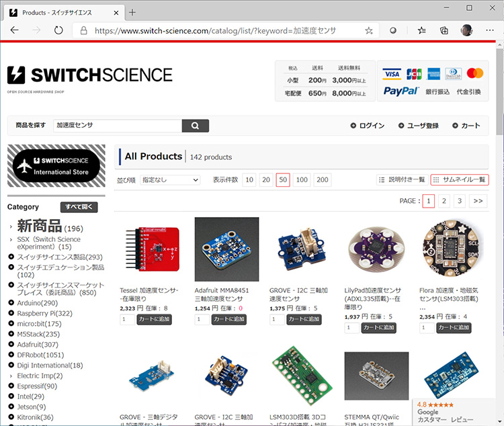Jump to last page with >> button
The image size is (504, 426).
click(478, 201)
